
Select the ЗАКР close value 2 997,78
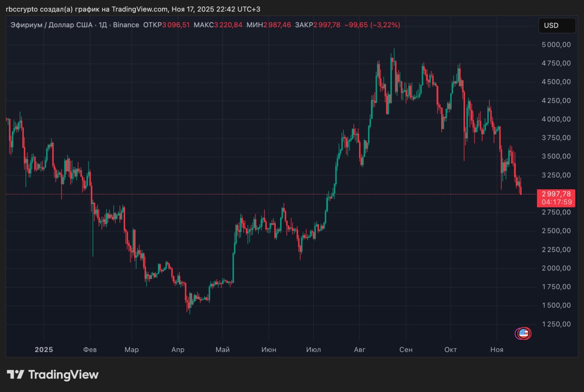(x=327, y=25)
